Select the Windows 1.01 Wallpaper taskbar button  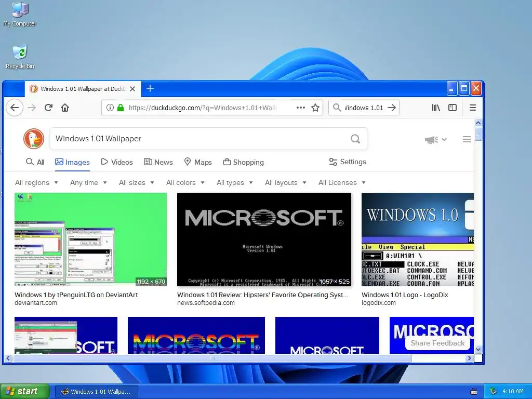click(x=96, y=392)
